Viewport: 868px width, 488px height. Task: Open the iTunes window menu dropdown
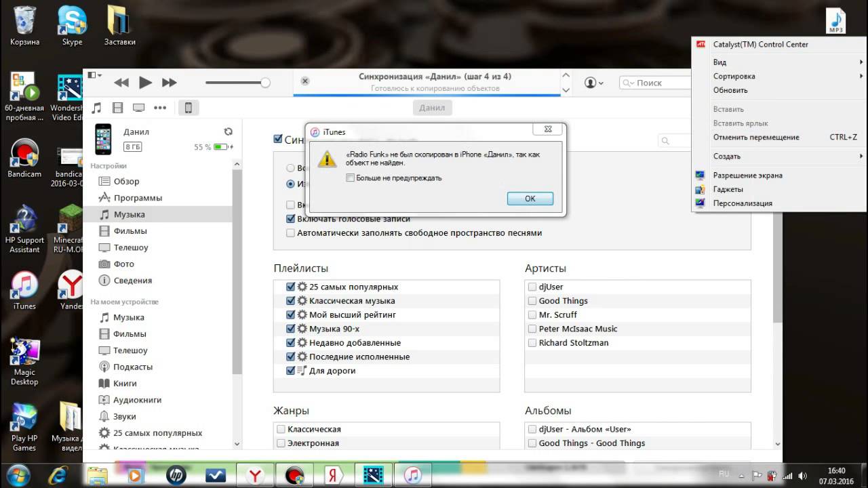pos(94,75)
